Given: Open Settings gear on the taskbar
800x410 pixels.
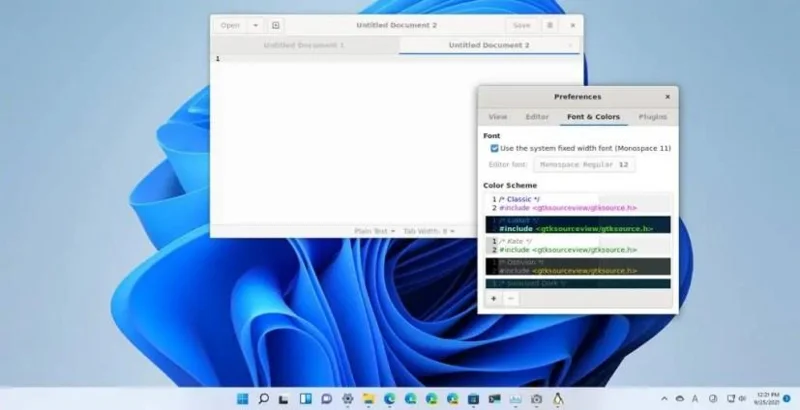Looking at the screenshot, I should [347, 399].
